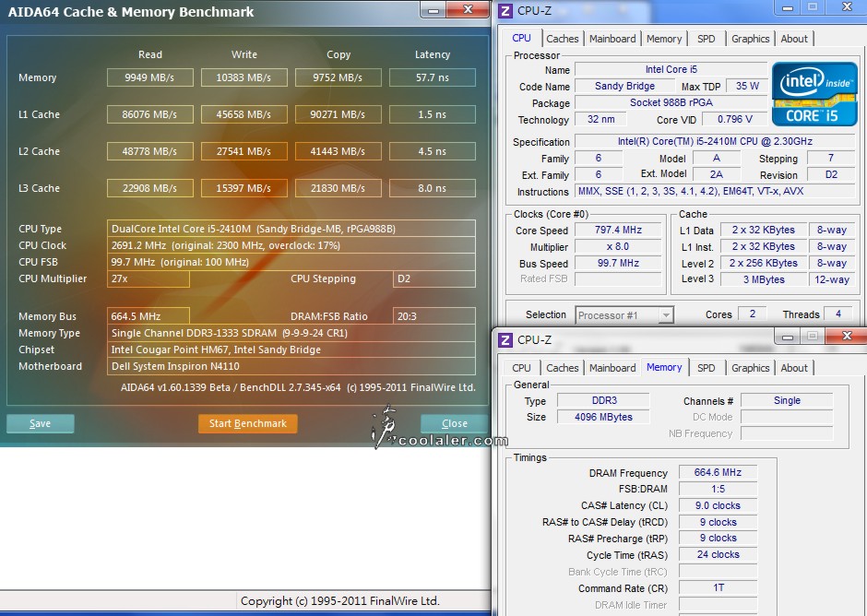Click the DRAM Frequency field 664.6 MHz

click(718, 472)
